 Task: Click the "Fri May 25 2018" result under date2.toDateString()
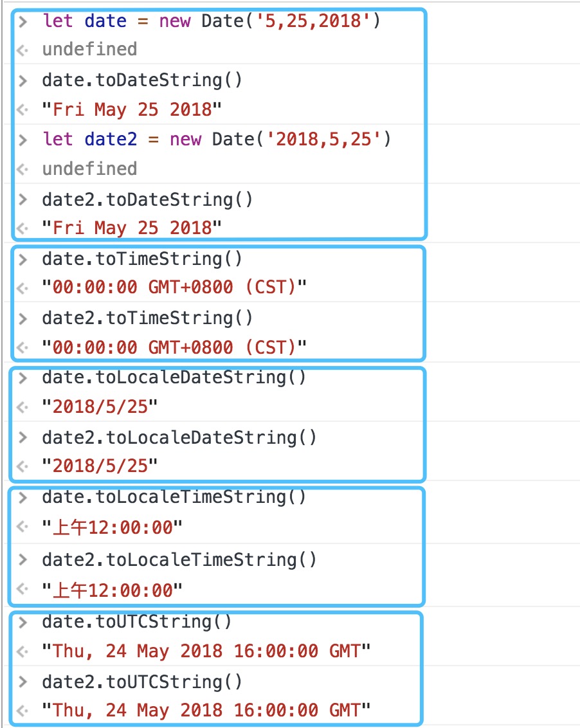coord(132,228)
